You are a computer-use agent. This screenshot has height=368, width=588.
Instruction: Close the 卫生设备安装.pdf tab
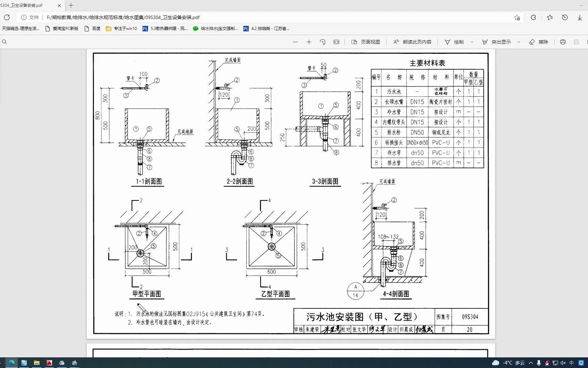[60, 5]
